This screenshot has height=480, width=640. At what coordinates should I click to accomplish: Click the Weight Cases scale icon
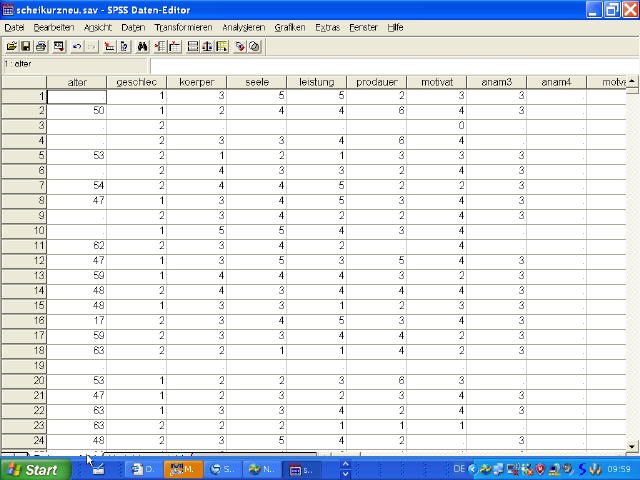pyautogui.click(x=206, y=46)
